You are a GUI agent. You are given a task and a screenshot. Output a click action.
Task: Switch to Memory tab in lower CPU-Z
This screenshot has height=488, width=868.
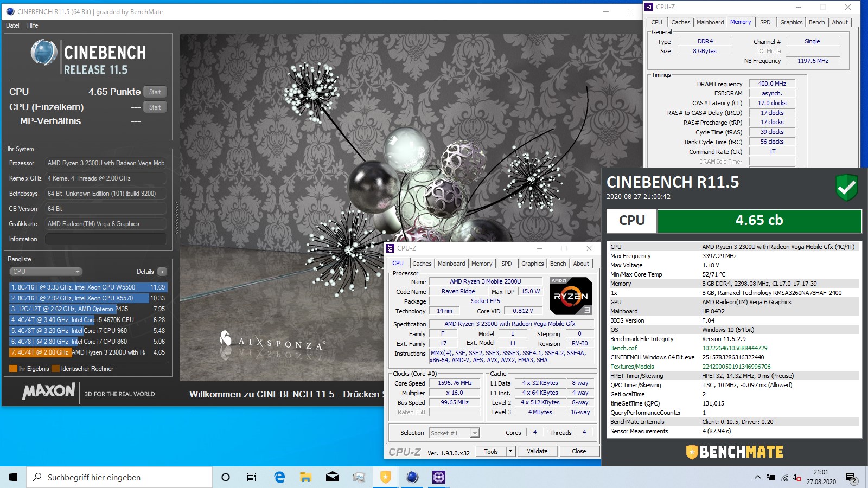click(x=482, y=264)
